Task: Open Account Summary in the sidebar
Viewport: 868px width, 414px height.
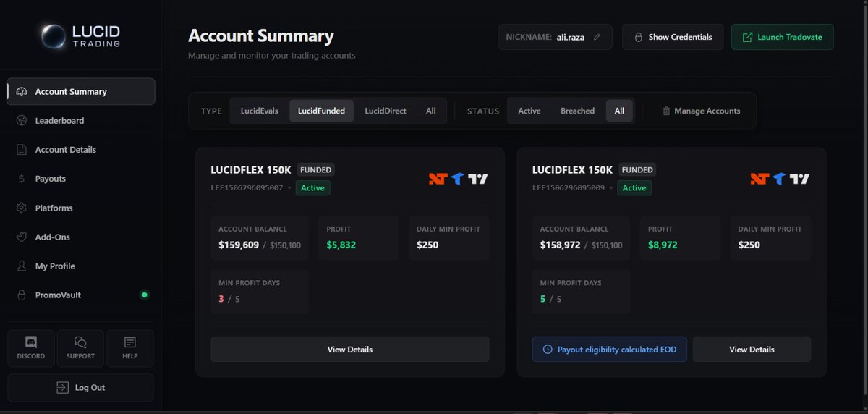Action: pyautogui.click(x=81, y=92)
